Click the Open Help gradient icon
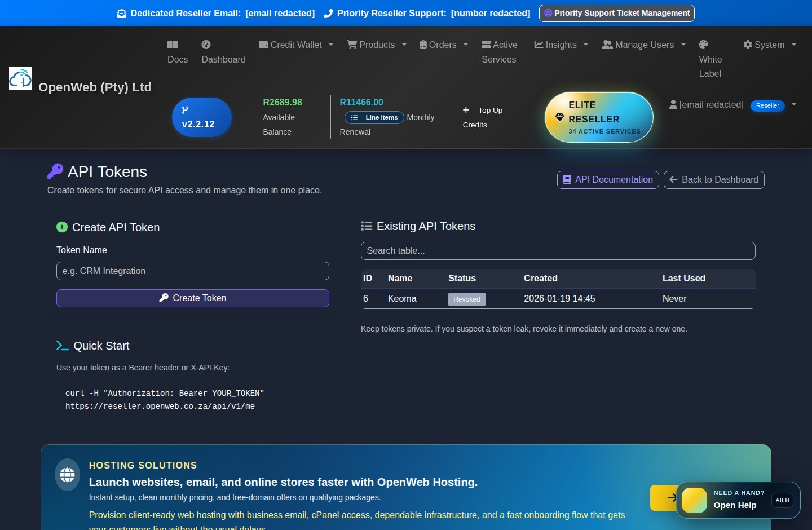This screenshot has width=812, height=530. tap(694, 500)
